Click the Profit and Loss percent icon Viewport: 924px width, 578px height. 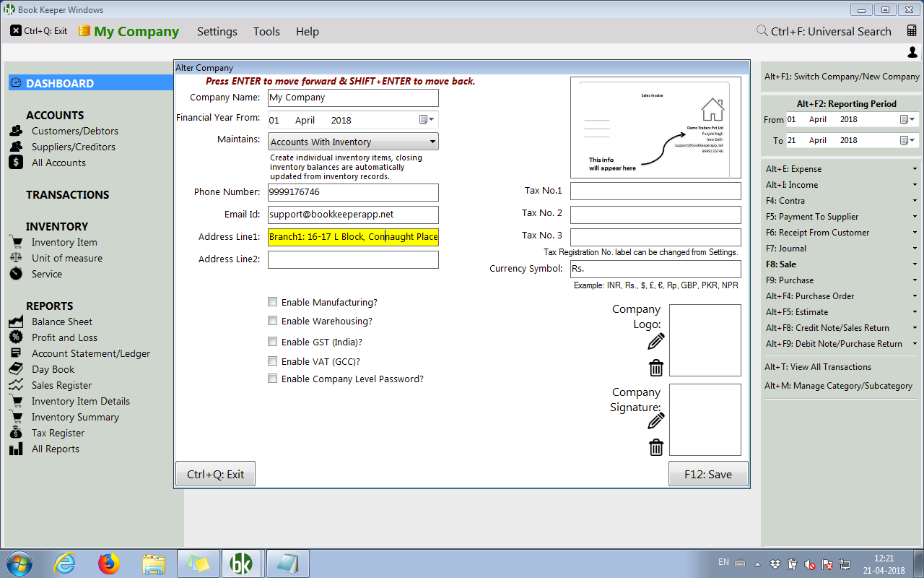point(16,337)
